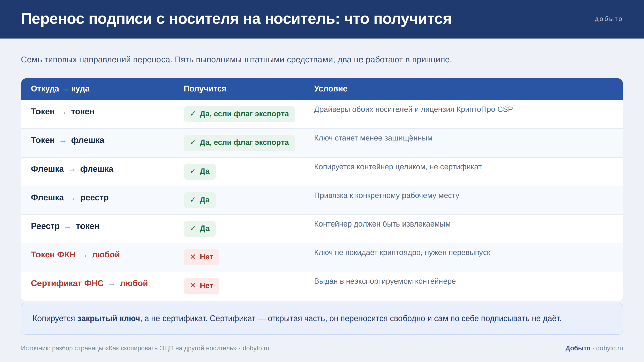This screenshot has width=644, height=362.
Task: Click the «Получится» column header
Action: 205,89
